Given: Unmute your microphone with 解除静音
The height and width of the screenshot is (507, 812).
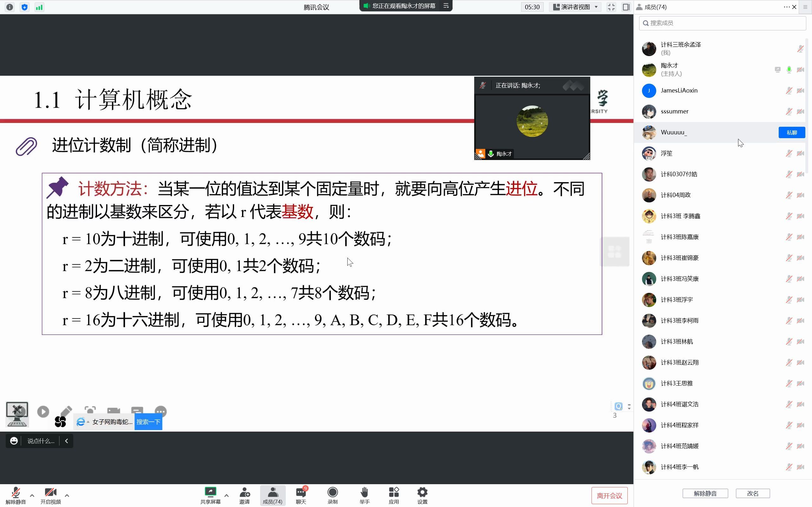Looking at the screenshot, I should tap(16, 495).
